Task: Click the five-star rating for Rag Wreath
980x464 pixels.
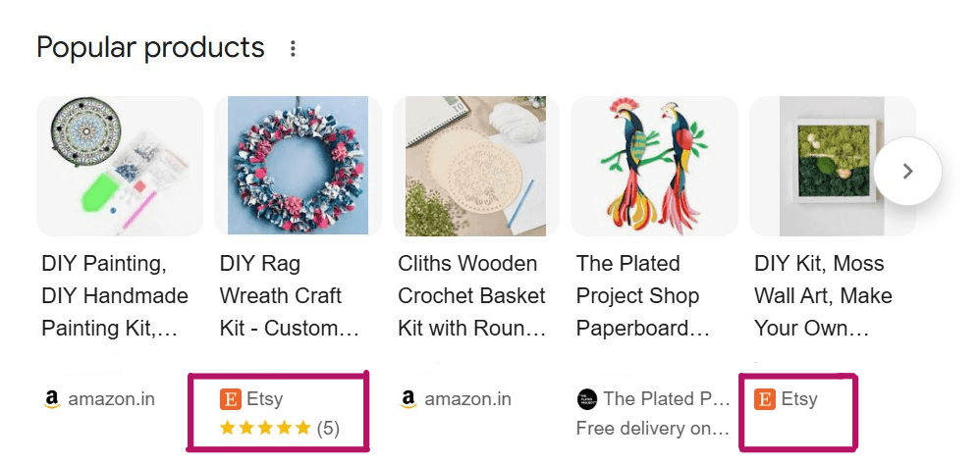Action: [265, 428]
